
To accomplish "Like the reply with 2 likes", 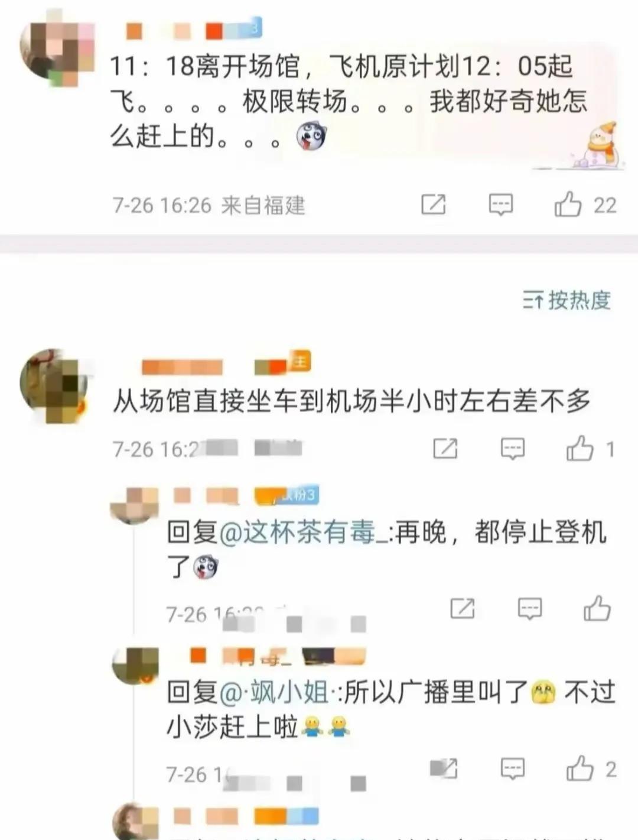I will tap(591, 768).
